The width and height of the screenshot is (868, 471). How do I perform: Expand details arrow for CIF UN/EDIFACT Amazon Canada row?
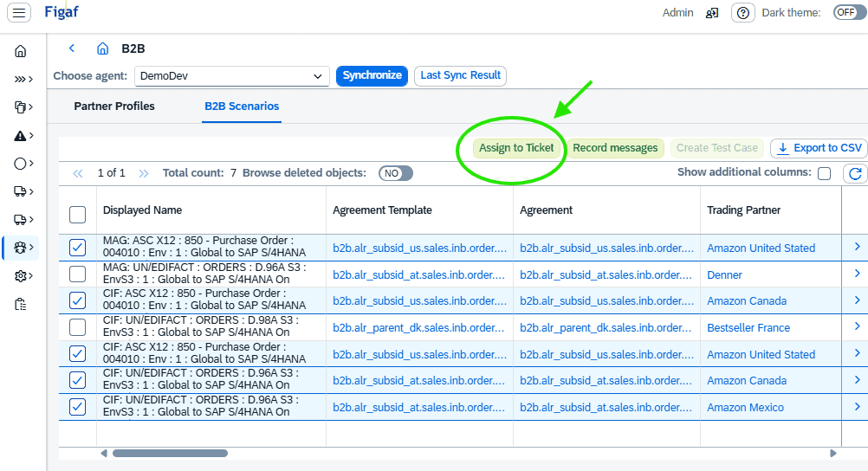tap(857, 380)
